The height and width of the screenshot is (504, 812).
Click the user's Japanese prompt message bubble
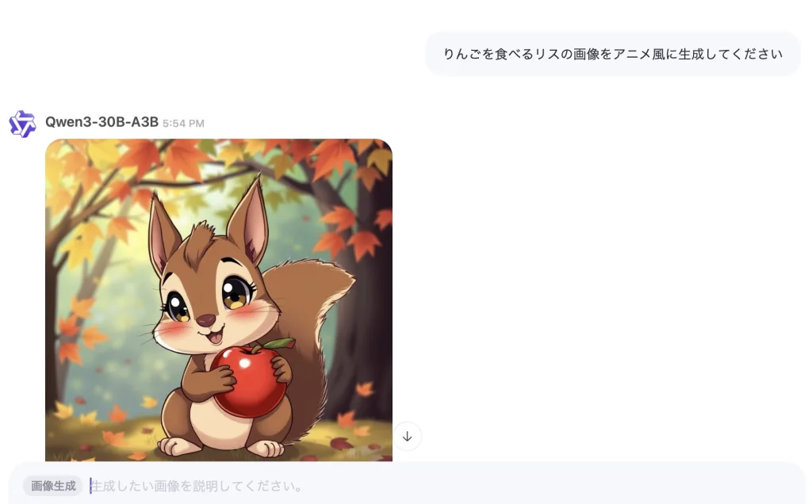(x=613, y=54)
